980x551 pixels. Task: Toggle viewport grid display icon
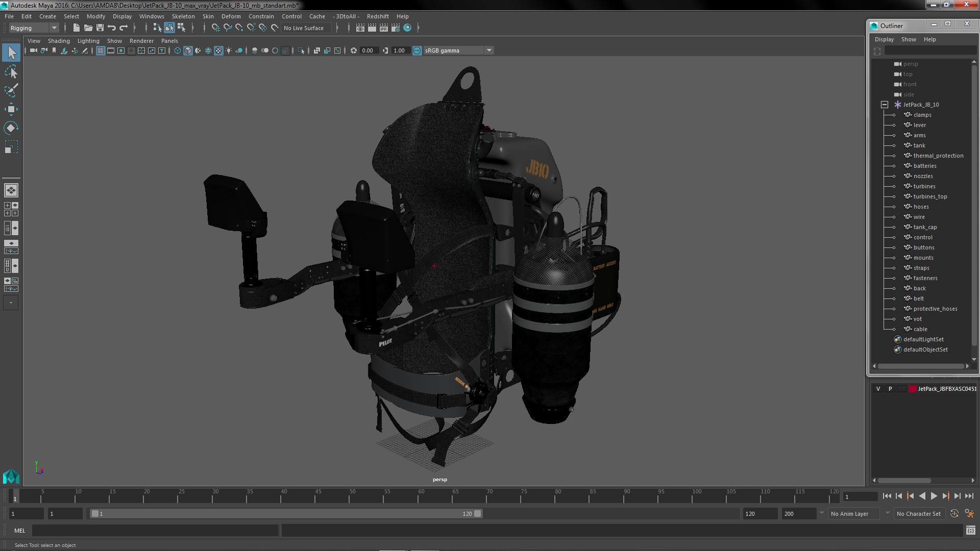point(101,51)
